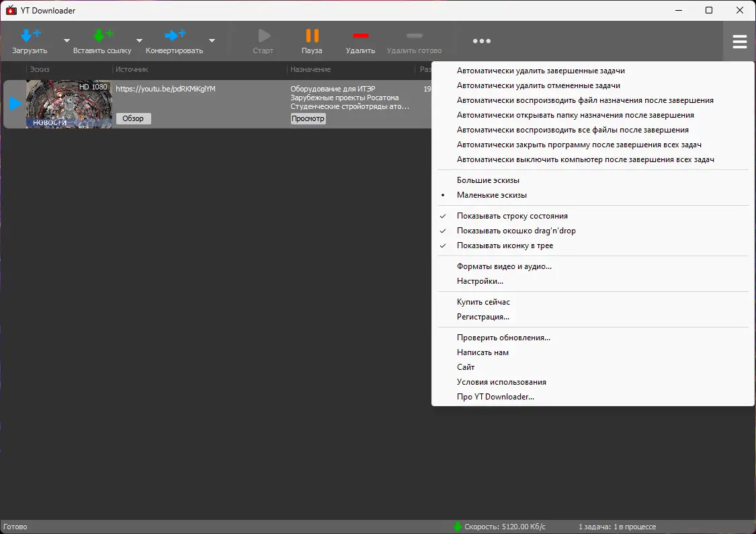Open Сайт menu item

click(x=593, y=367)
